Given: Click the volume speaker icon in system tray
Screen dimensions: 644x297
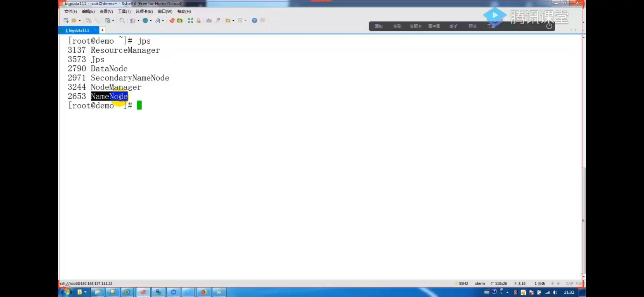Looking at the screenshot, I should tap(555, 292).
